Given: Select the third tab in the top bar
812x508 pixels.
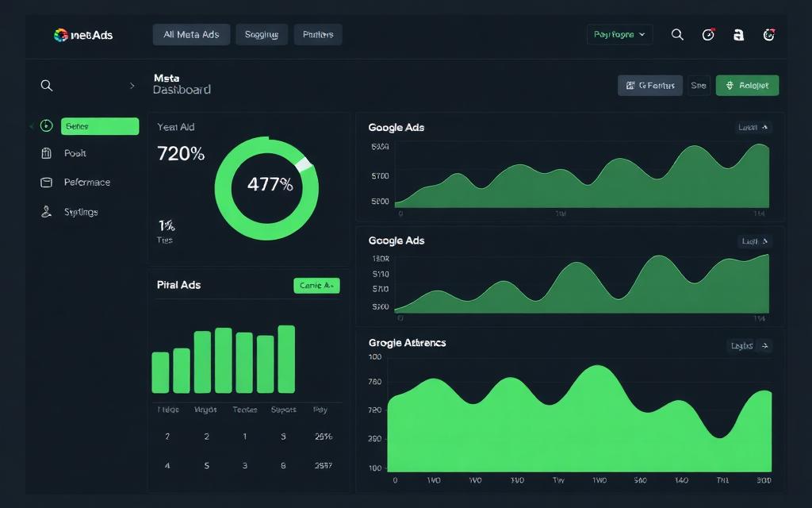Looking at the screenshot, I should click(x=318, y=35).
